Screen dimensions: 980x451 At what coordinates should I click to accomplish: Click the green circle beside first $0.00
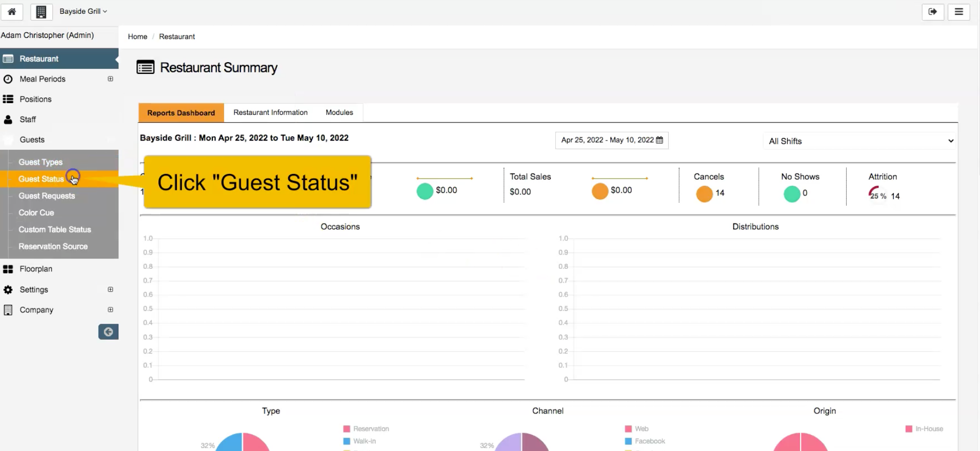pos(425,191)
